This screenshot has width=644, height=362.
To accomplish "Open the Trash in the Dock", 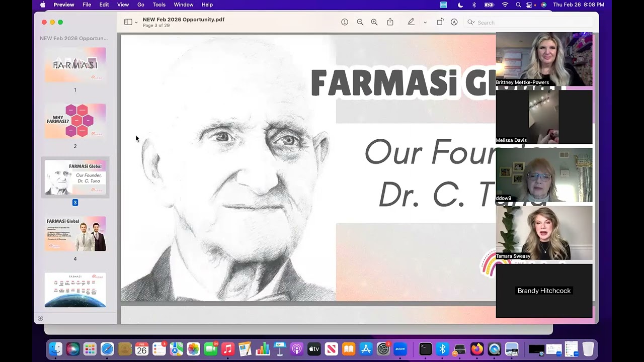I will (x=588, y=349).
